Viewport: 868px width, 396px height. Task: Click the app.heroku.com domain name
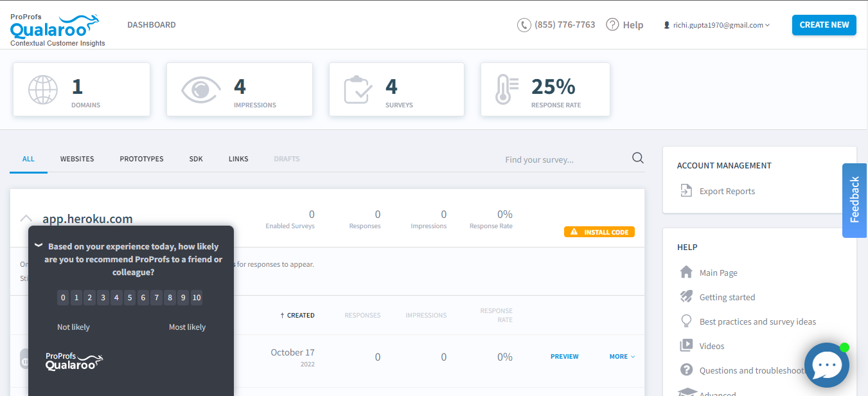[87, 219]
